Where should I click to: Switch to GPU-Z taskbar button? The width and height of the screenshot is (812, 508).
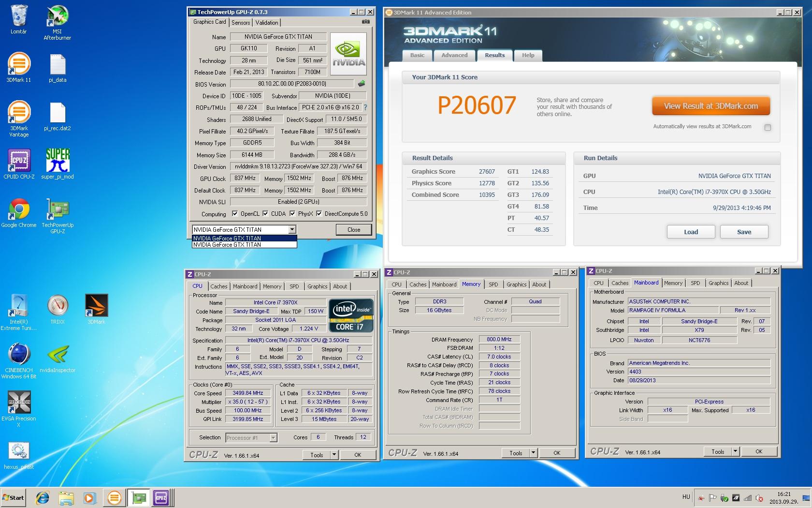pyautogui.click(x=139, y=498)
